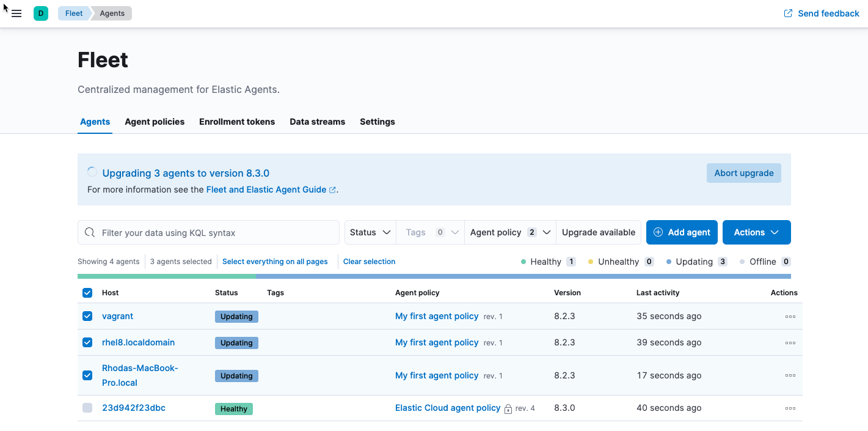Click the D space avatar icon
Screen dimensions: 868x431
(40, 13)
